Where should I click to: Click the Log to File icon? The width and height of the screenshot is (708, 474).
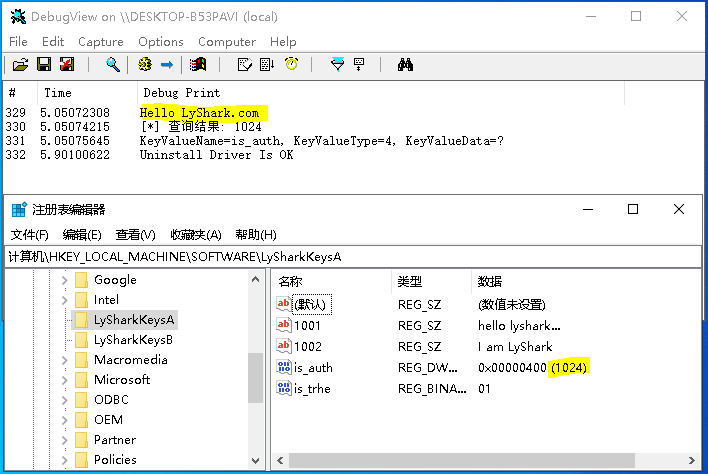(x=66, y=65)
